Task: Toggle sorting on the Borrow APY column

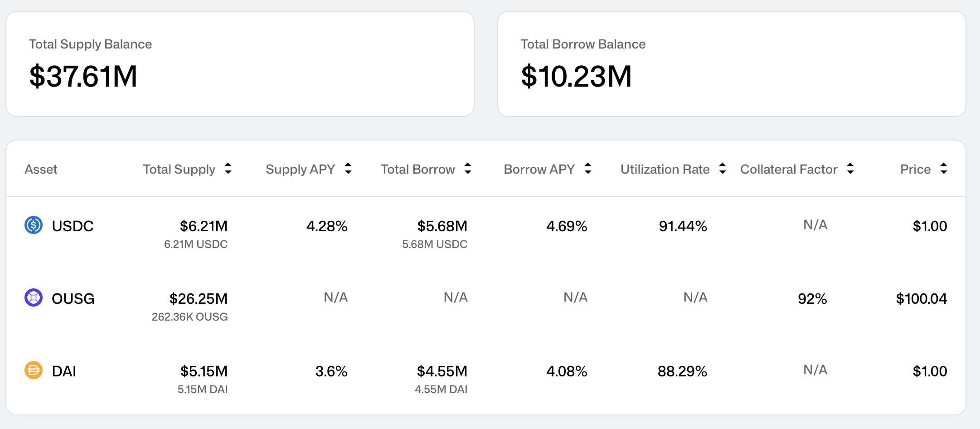Action: pyautogui.click(x=587, y=169)
